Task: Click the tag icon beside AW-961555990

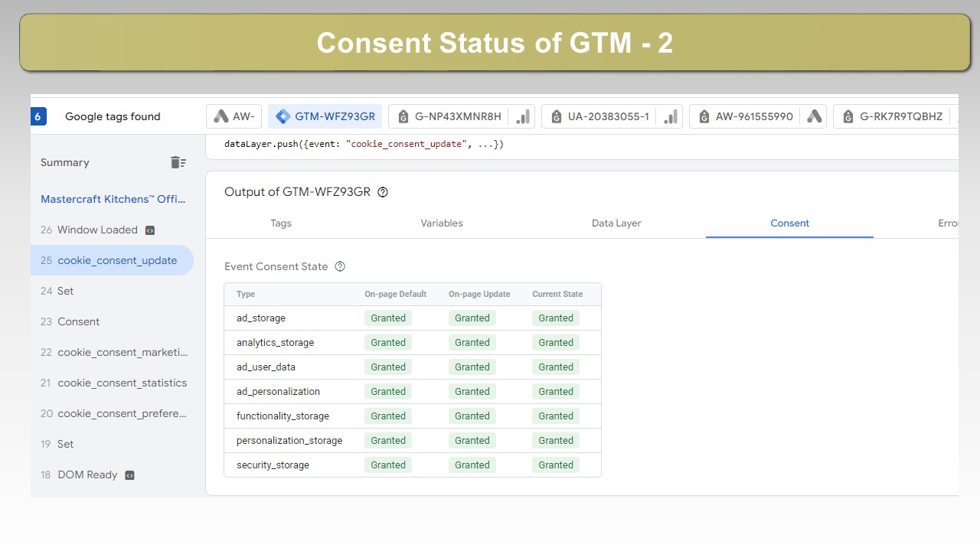Action: click(704, 116)
